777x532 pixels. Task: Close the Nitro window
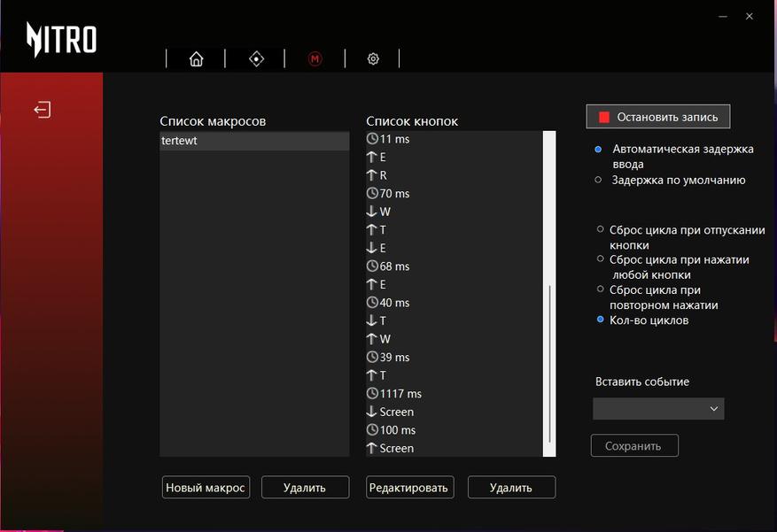pyautogui.click(x=750, y=16)
